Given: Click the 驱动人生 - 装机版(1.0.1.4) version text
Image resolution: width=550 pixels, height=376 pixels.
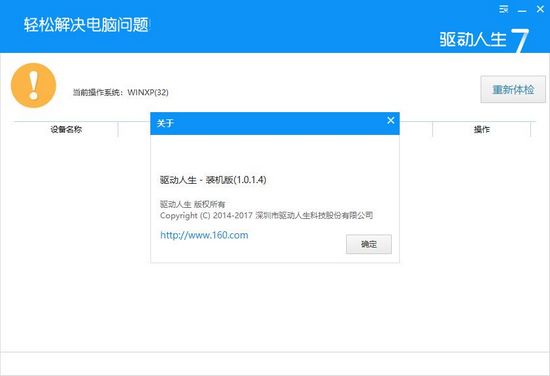Looking at the screenshot, I should 213,180.
